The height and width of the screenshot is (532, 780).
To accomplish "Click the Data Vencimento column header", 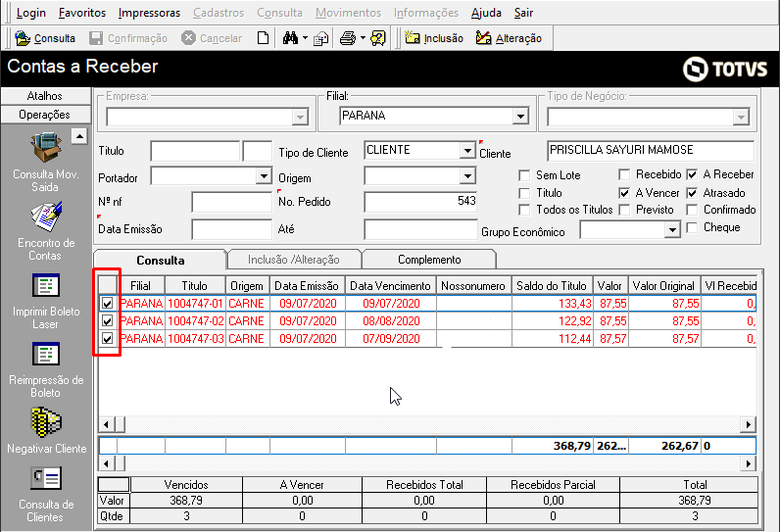I will coord(391,286).
